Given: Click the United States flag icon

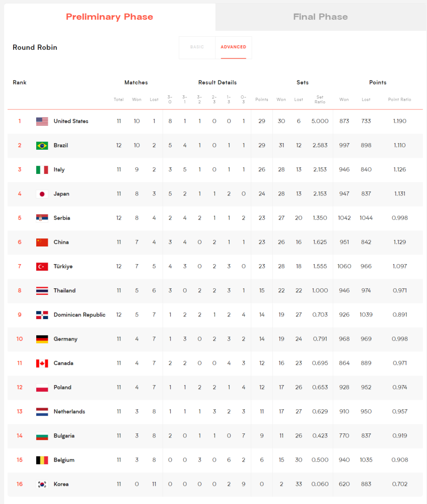Looking at the screenshot, I should [42, 121].
